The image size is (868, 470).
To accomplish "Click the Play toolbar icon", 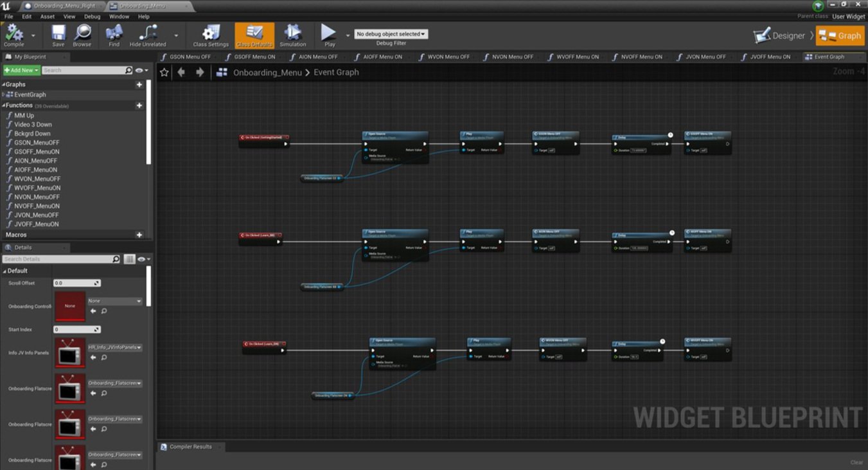I will (329, 33).
